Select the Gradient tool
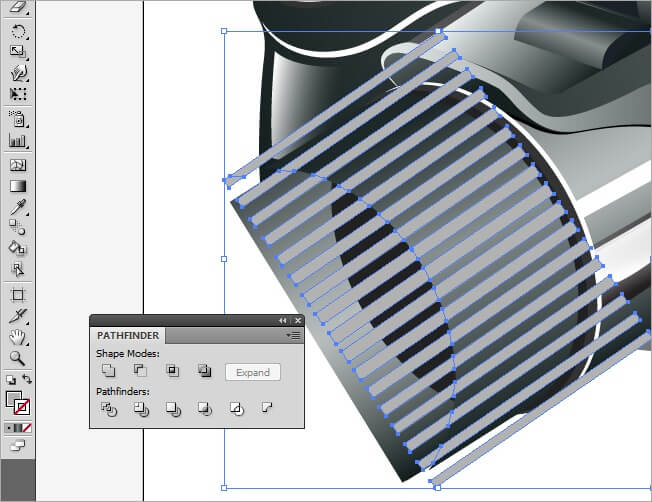652x502 pixels. coord(17,185)
